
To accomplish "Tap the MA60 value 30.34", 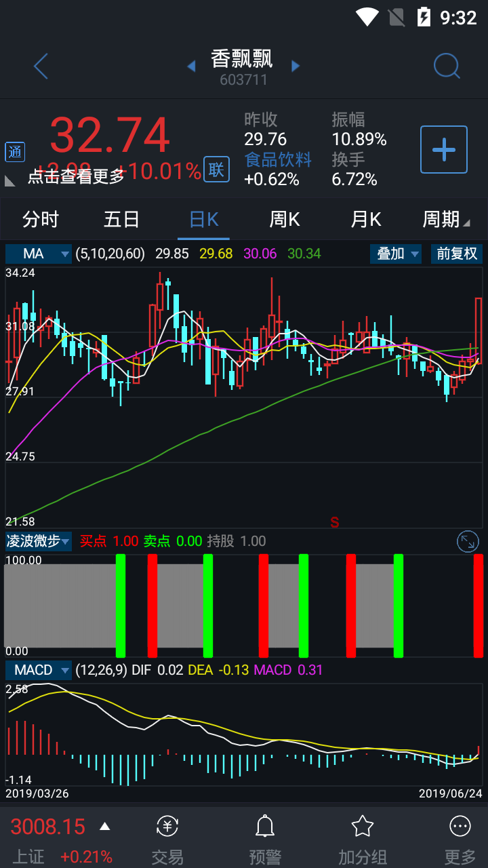I will (x=304, y=254).
